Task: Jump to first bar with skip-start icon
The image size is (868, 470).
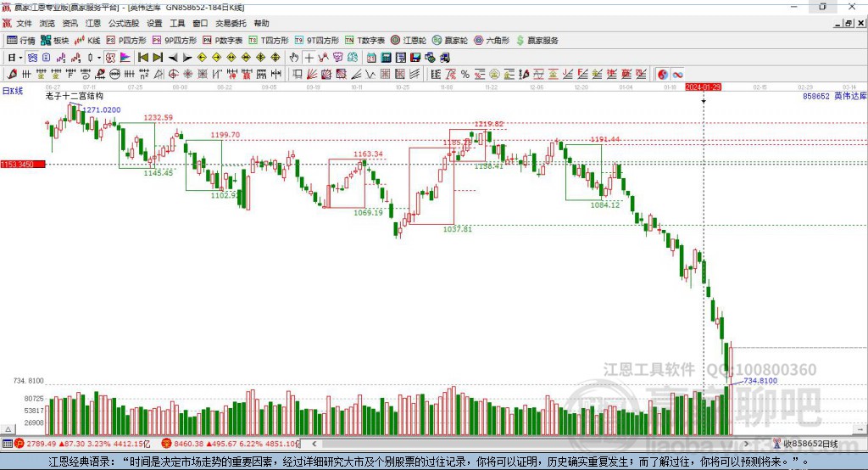Action: coord(142,58)
